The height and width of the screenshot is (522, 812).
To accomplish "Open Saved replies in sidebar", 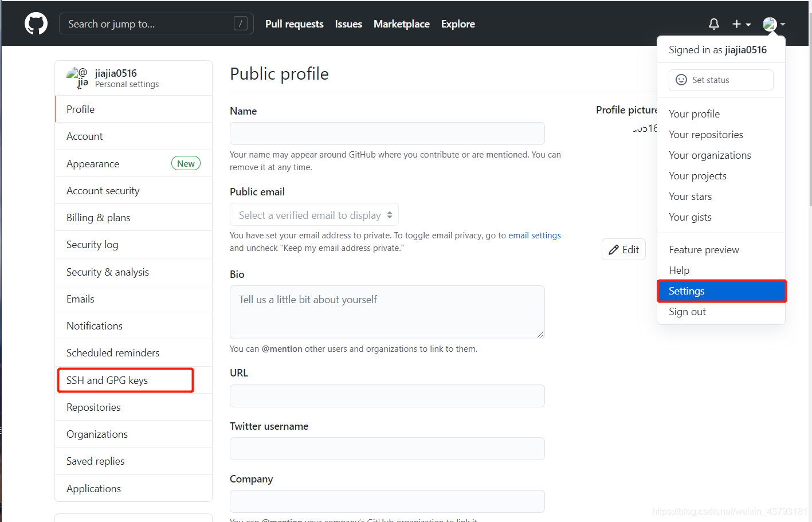I will click(134, 461).
